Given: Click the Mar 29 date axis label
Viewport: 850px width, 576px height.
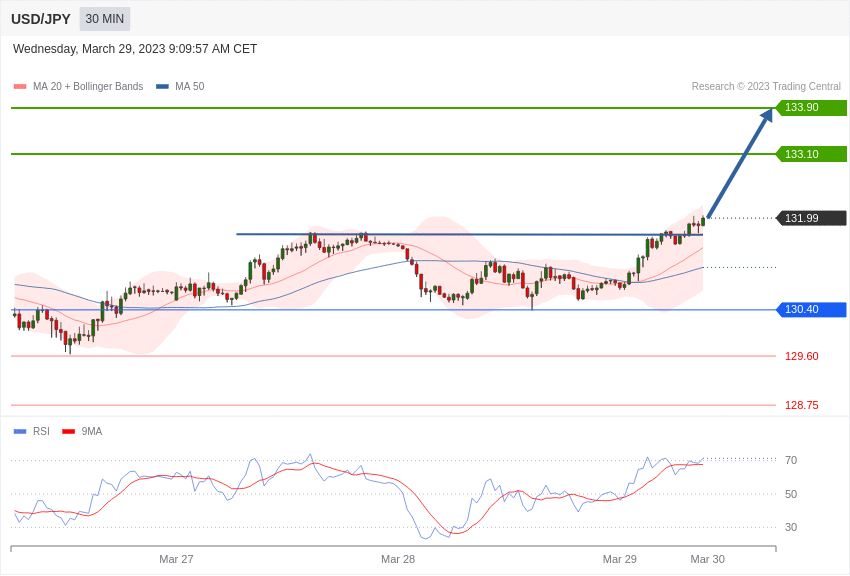Looking at the screenshot, I should (620, 559).
